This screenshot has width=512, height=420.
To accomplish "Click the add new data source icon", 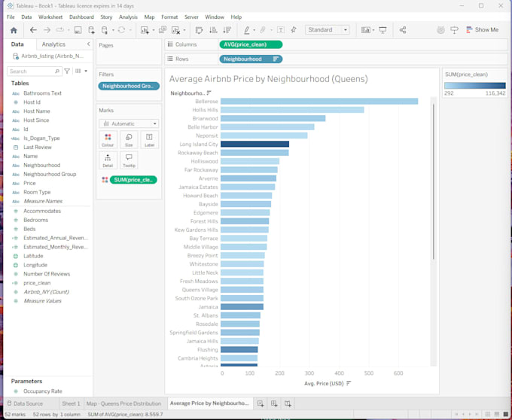I will click(91, 30).
